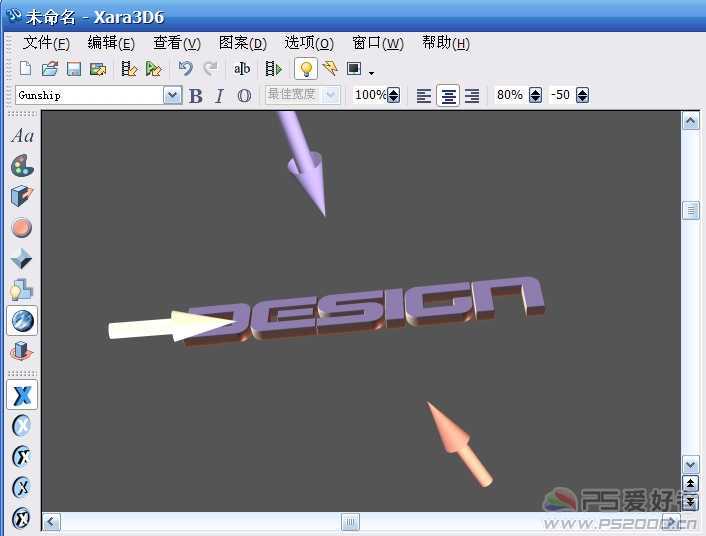Screen dimensions: 706x536
Task: Click the vertical scrollbar thumb
Action: click(690, 210)
